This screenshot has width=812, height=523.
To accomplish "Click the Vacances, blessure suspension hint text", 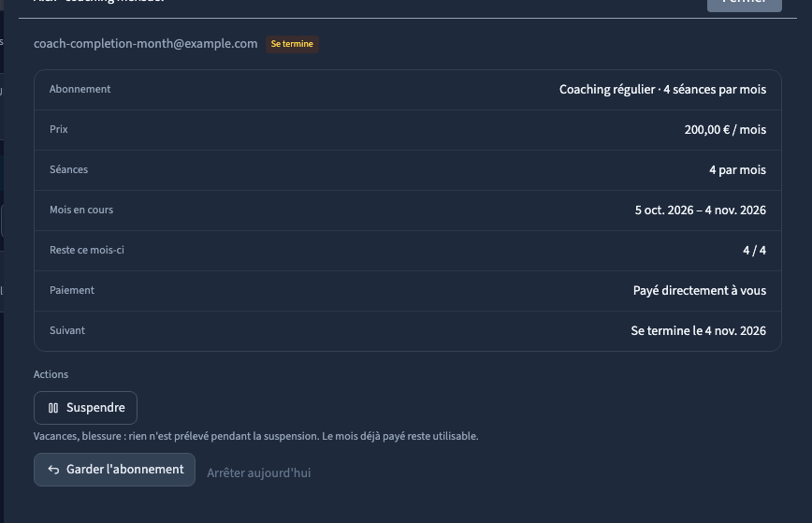I will pos(255,437).
